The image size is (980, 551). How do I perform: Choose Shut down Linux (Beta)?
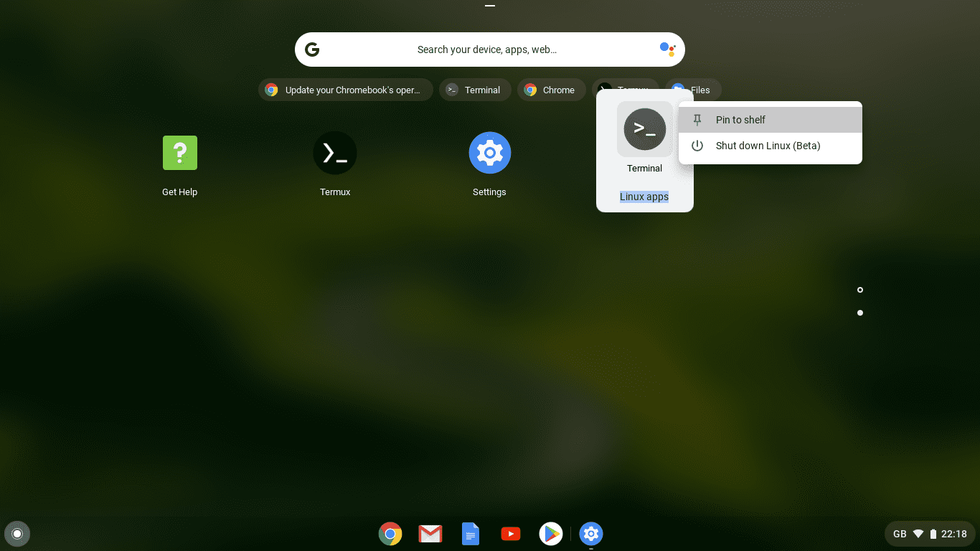click(768, 146)
